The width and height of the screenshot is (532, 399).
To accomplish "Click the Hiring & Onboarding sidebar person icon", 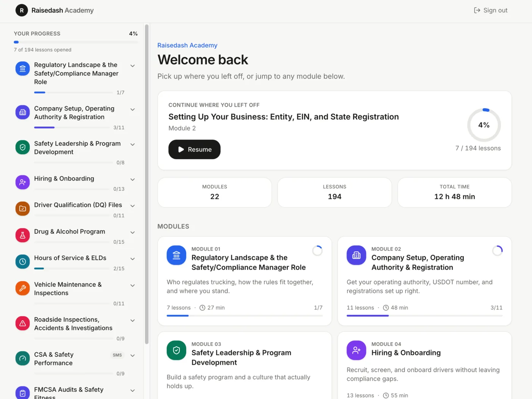I will [x=22, y=182].
